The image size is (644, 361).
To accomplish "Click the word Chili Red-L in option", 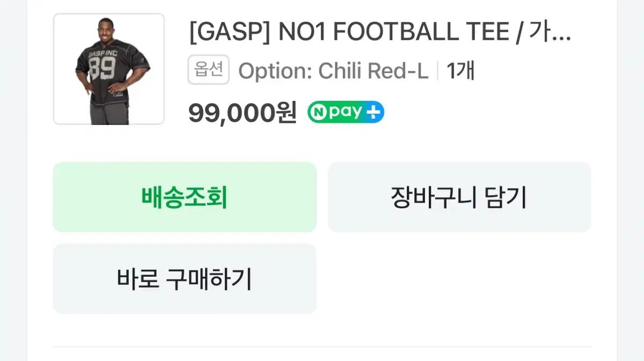I will click(374, 71).
